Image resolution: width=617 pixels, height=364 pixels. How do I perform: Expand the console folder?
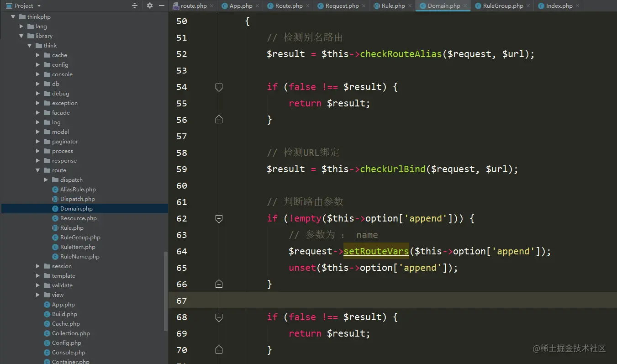tap(38, 74)
